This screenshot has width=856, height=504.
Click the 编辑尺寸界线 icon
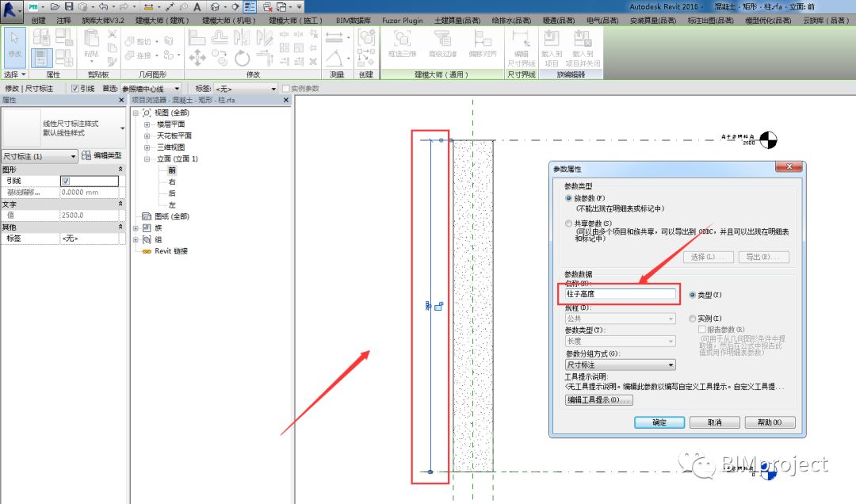(x=521, y=48)
